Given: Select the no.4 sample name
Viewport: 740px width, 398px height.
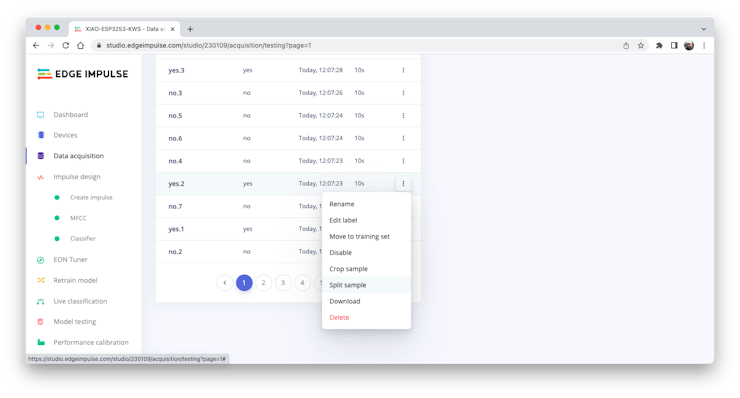Looking at the screenshot, I should pos(175,161).
